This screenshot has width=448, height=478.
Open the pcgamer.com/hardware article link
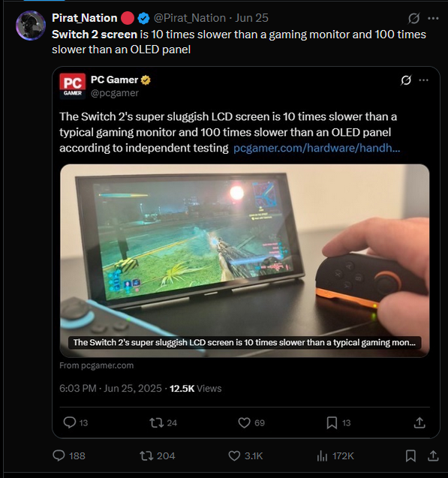tap(317, 148)
